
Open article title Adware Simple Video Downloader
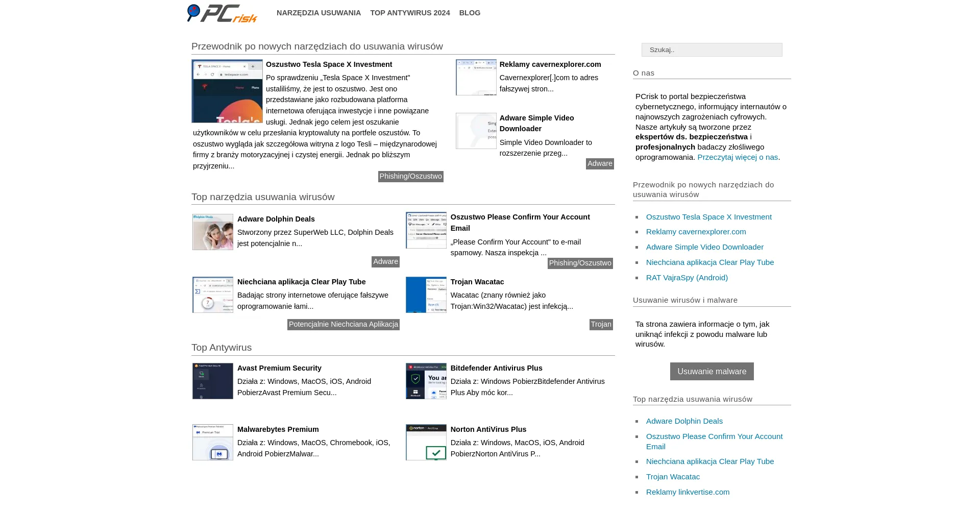(x=536, y=123)
